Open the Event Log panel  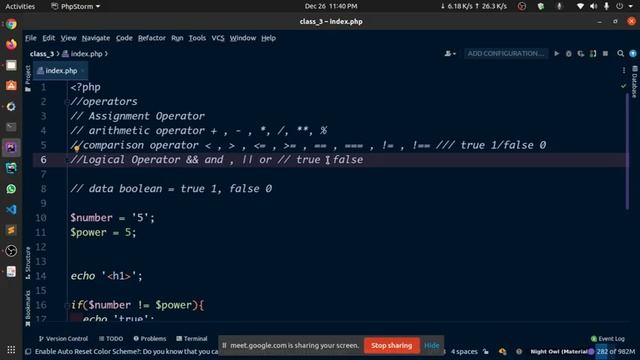(x=608, y=339)
